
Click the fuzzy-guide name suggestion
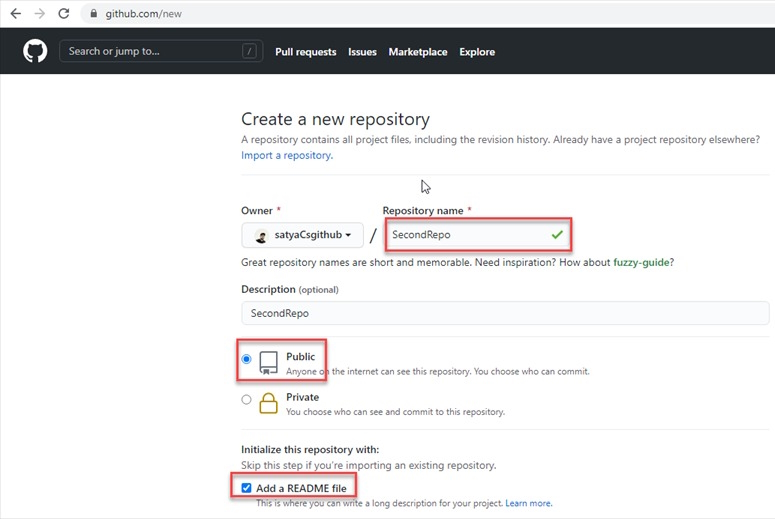tap(643, 262)
